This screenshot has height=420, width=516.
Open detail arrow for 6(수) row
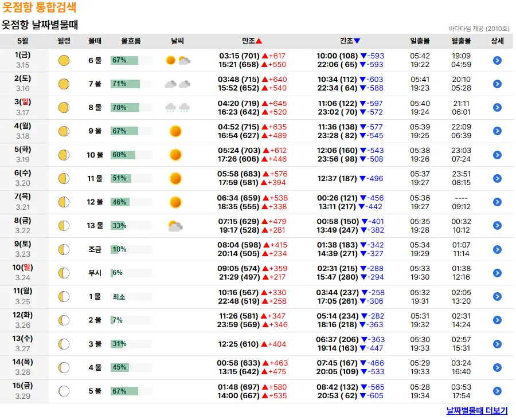pyautogui.click(x=497, y=178)
